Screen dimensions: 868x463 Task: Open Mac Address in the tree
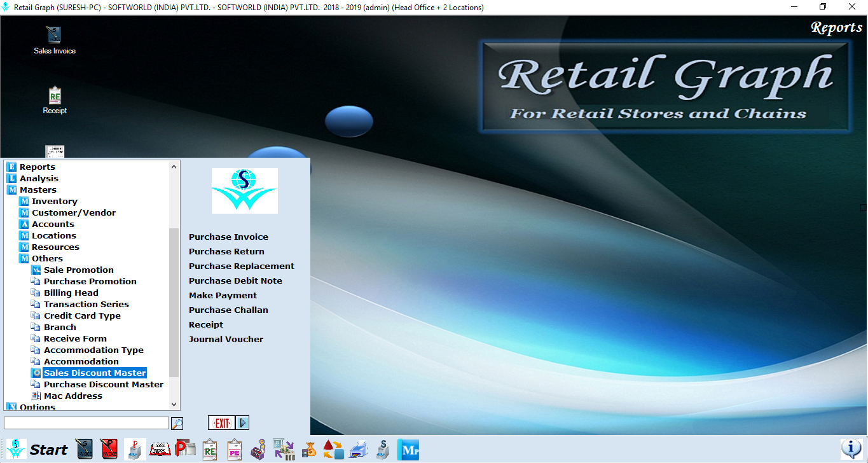(x=73, y=396)
